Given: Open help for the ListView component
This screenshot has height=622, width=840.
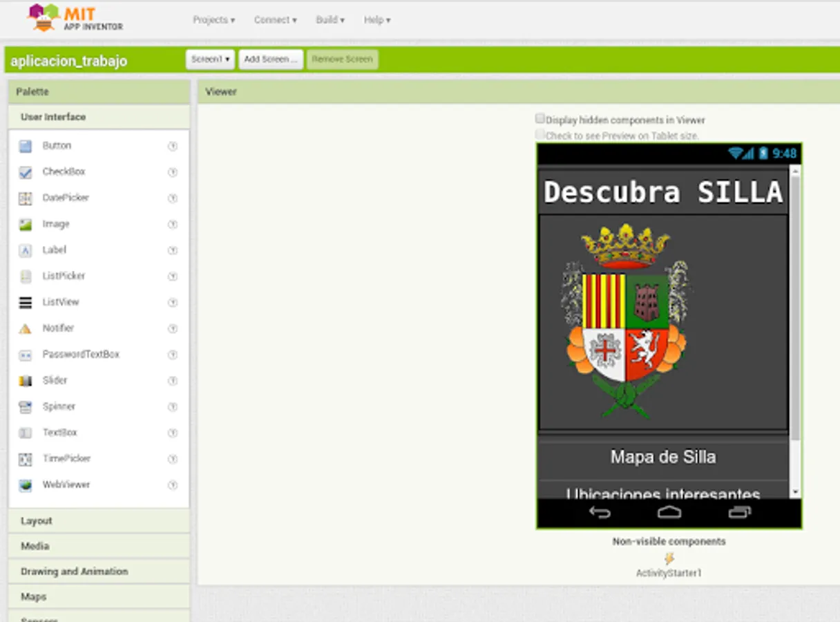Looking at the screenshot, I should [x=173, y=303].
